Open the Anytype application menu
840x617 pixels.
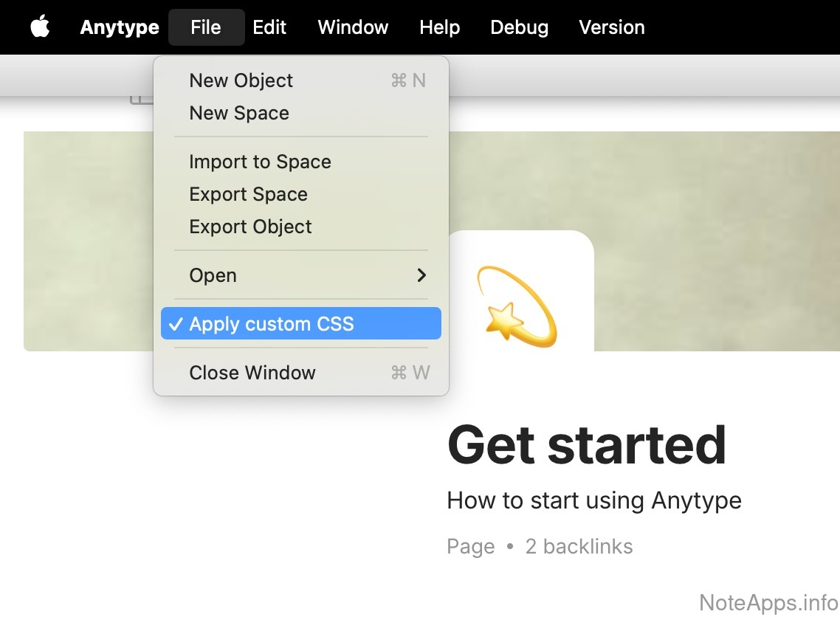(x=120, y=27)
